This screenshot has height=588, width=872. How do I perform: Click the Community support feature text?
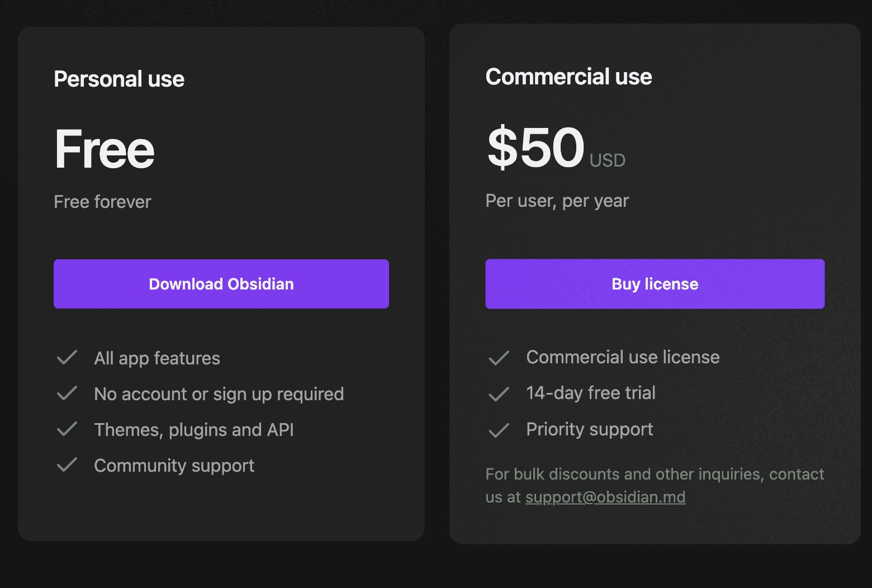point(174,466)
